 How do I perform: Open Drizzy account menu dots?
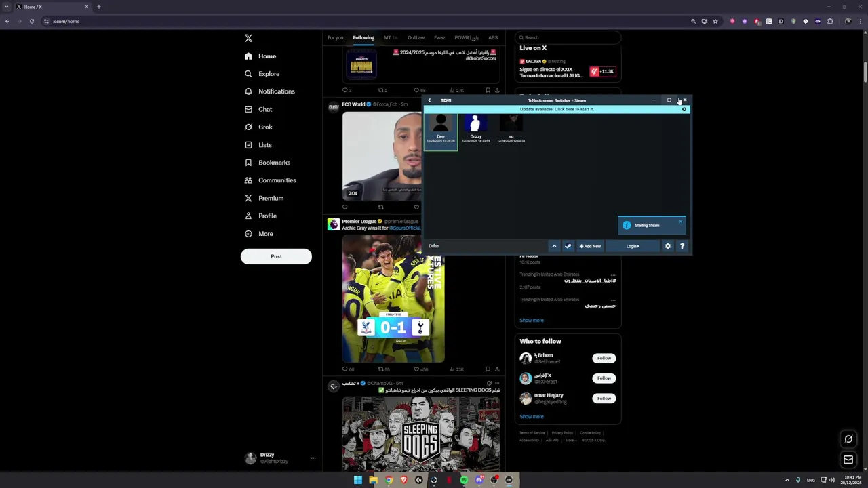(x=313, y=458)
